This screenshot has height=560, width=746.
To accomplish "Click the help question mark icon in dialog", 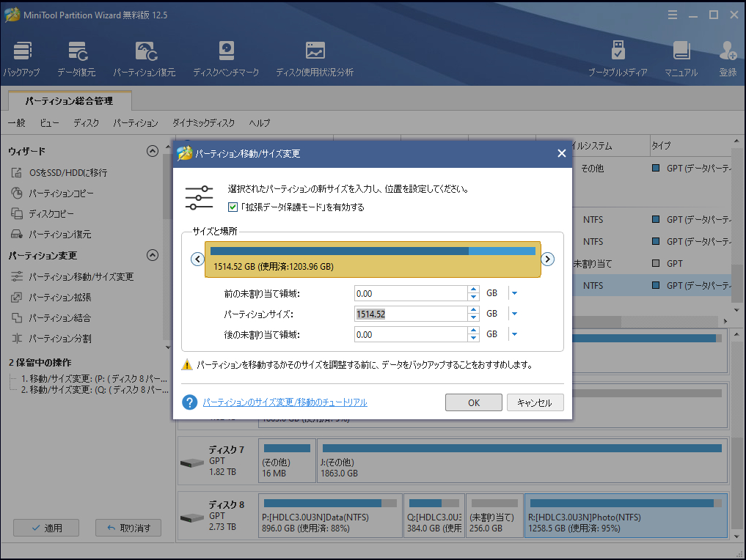I will (189, 402).
